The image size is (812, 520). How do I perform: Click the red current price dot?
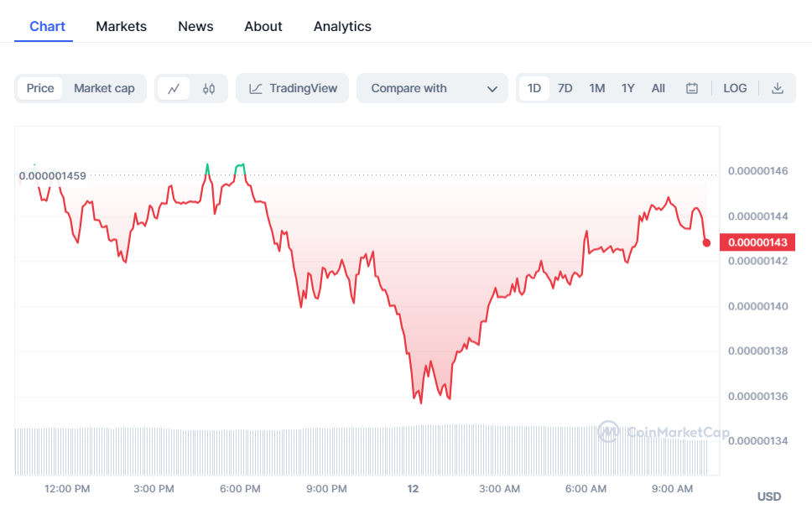[x=706, y=242]
